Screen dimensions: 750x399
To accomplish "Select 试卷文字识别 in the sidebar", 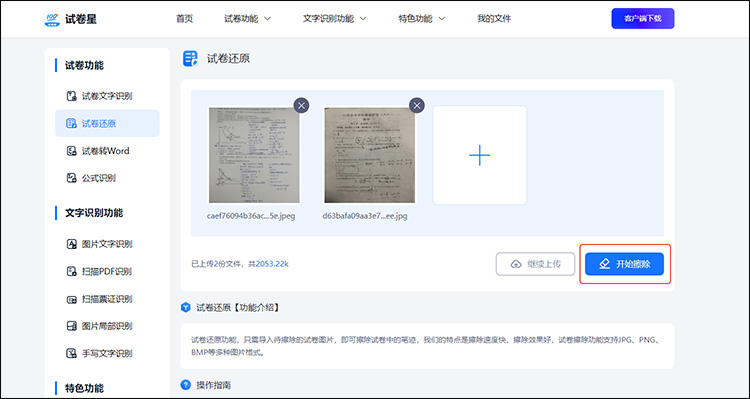I will [107, 96].
